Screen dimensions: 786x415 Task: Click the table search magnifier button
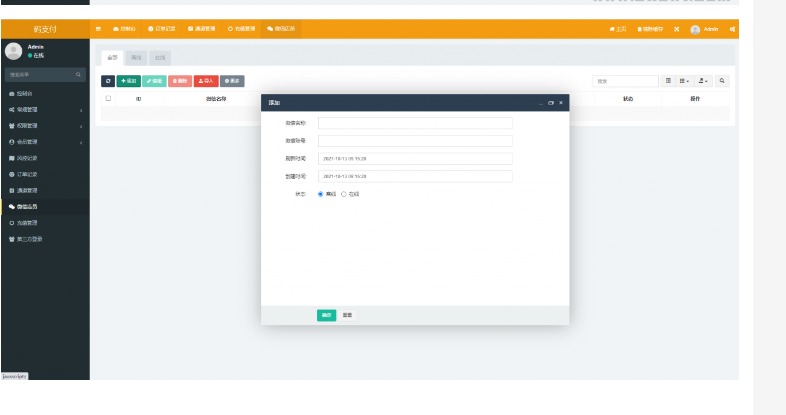click(722, 81)
